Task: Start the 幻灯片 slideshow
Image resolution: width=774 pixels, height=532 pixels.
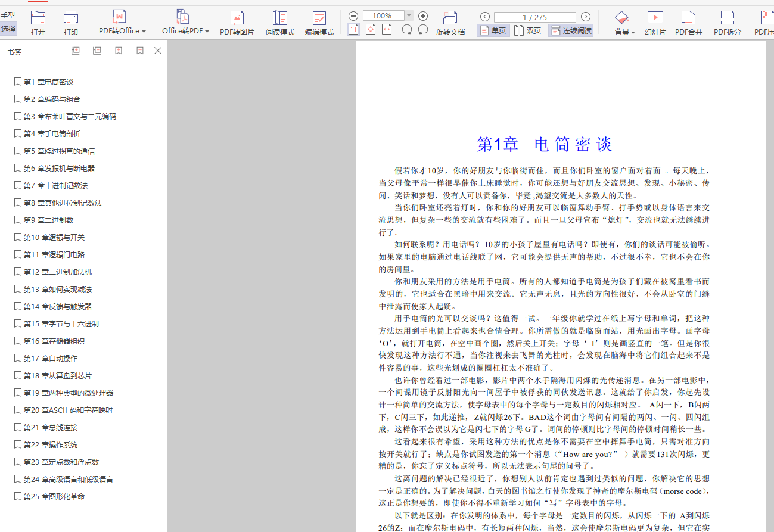Action: coord(655,23)
